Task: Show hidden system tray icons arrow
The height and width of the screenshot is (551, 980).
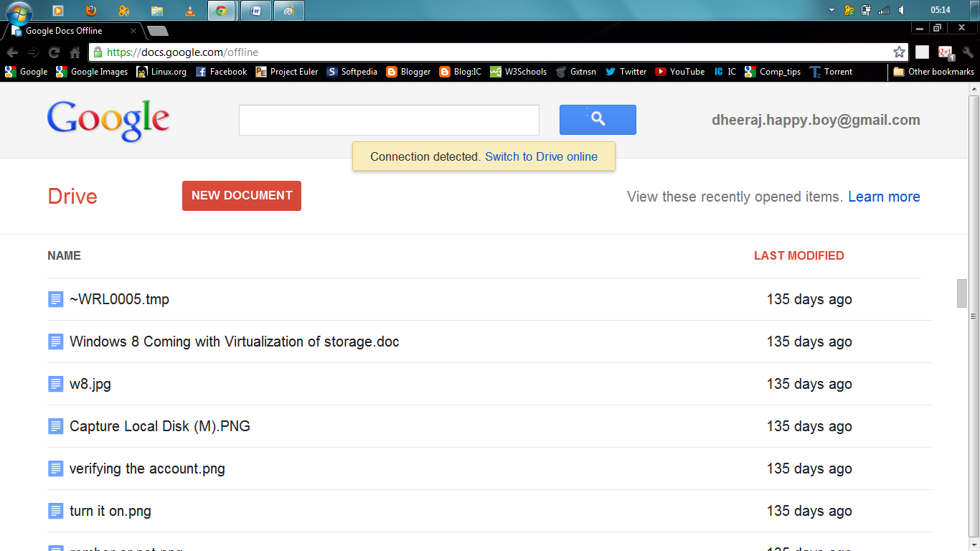Action: tap(832, 10)
